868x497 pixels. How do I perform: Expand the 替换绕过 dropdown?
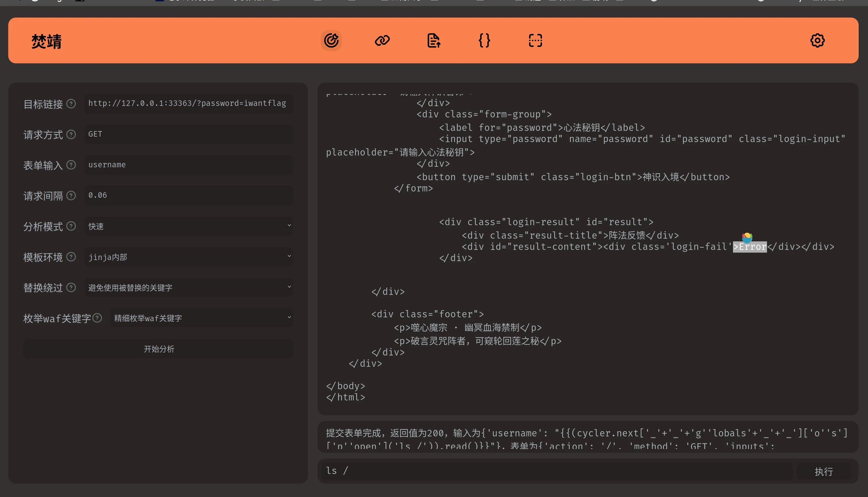[x=189, y=287]
